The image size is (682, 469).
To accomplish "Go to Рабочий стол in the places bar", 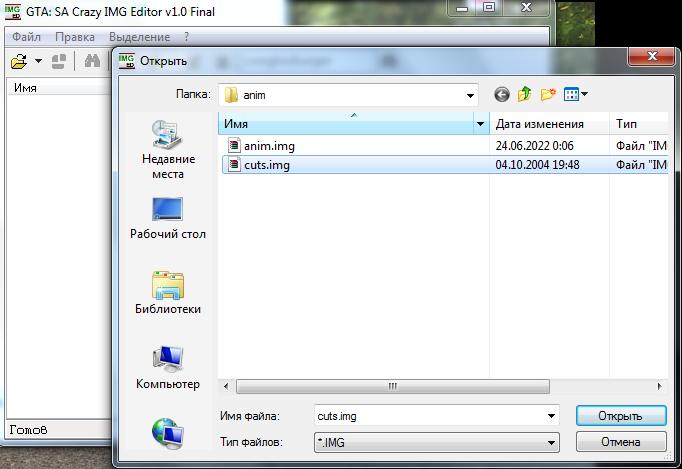I will 168,218.
